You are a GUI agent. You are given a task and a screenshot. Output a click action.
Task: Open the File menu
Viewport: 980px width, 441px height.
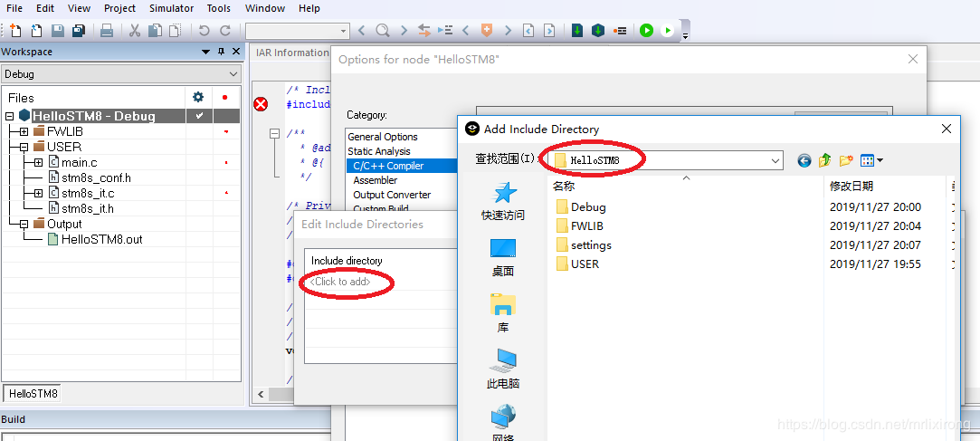click(x=14, y=8)
